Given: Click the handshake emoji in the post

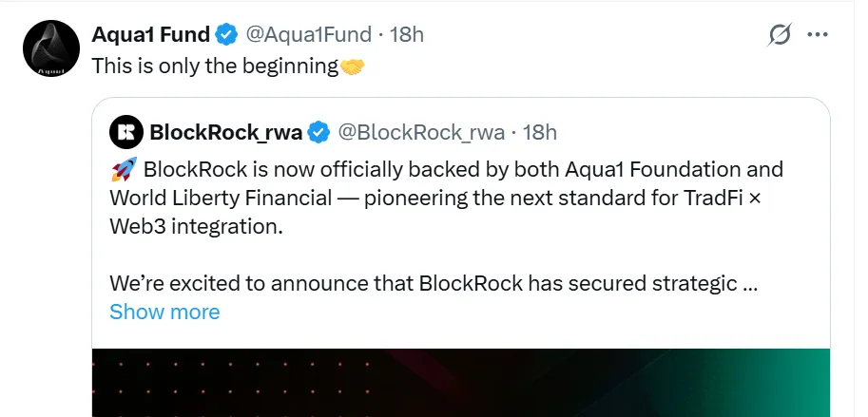Looking at the screenshot, I should click(x=353, y=66).
